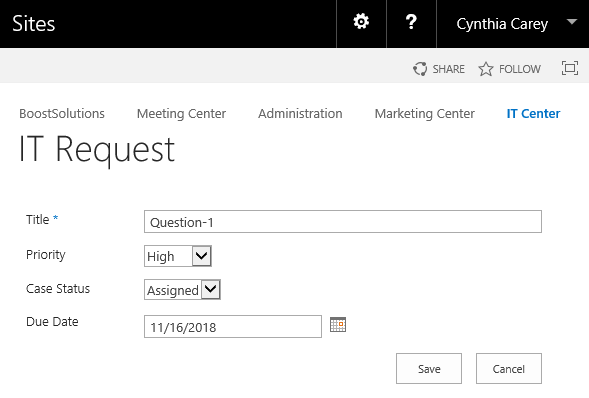
Task: Open the settings gear menu
Action: click(x=361, y=22)
